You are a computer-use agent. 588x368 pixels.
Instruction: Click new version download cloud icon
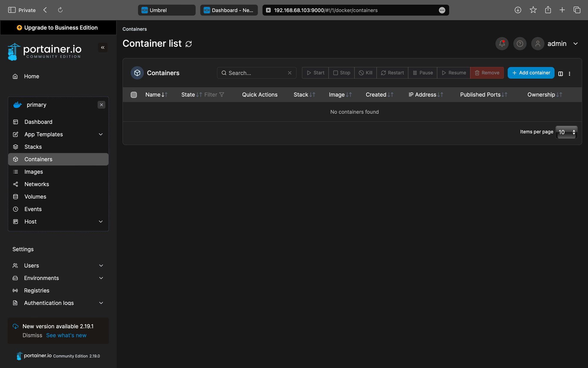[16, 326]
